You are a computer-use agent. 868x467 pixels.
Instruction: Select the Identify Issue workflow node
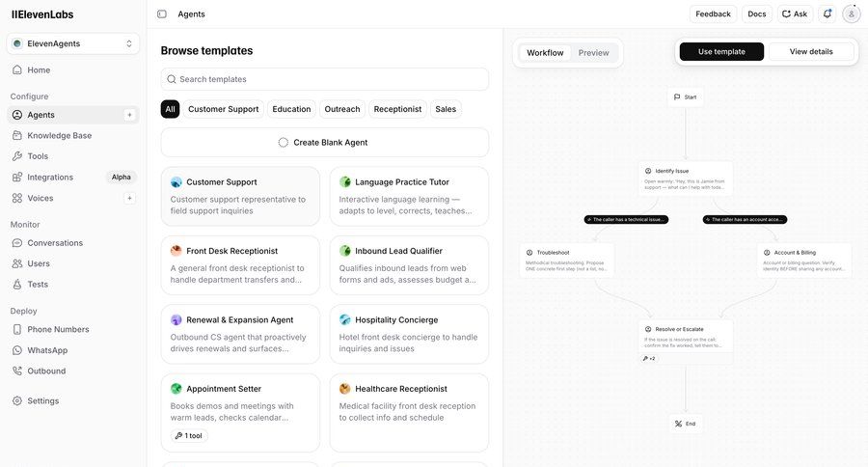(x=686, y=179)
